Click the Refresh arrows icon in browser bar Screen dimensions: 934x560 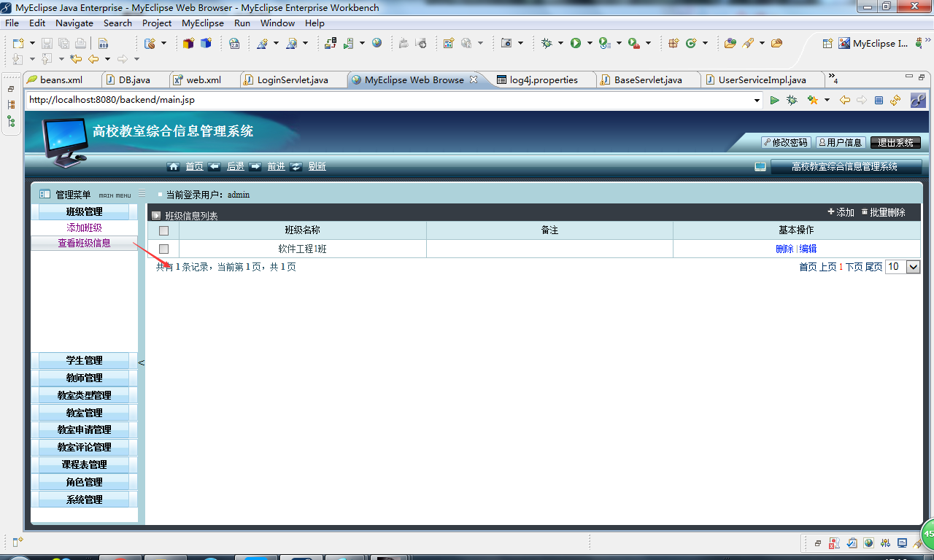point(895,100)
